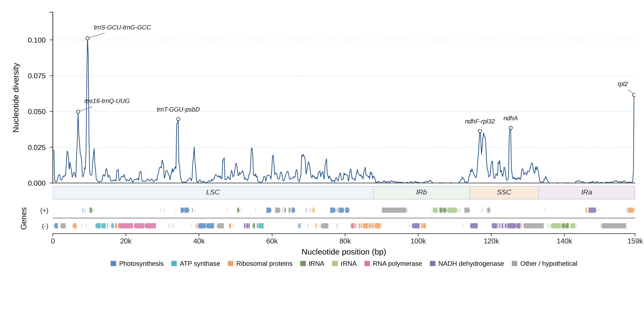Click the 140k x-axis tick label
The height and width of the screenshot is (313, 644).
pyautogui.click(x=564, y=241)
